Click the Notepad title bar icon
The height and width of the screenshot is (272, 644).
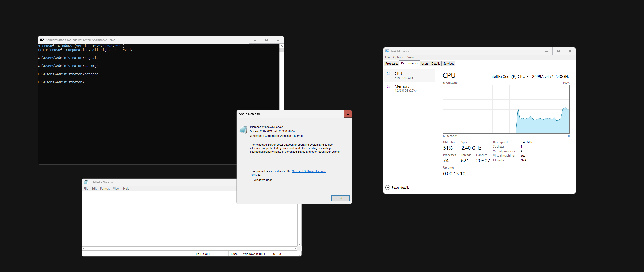[86, 182]
